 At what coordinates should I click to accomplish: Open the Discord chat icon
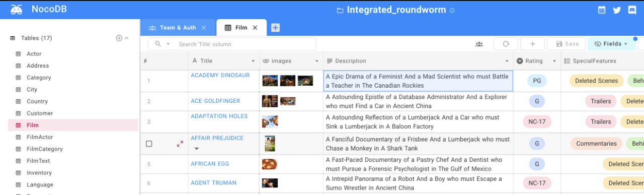pos(632,10)
